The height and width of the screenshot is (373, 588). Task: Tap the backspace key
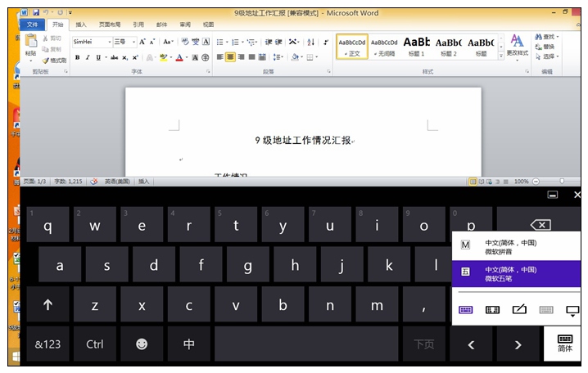tap(541, 225)
